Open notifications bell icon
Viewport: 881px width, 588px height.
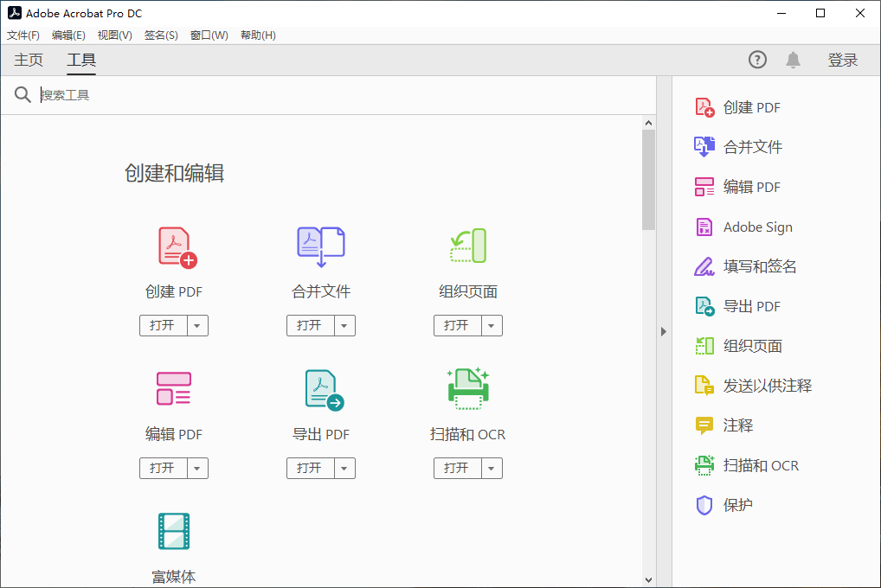pyautogui.click(x=793, y=60)
